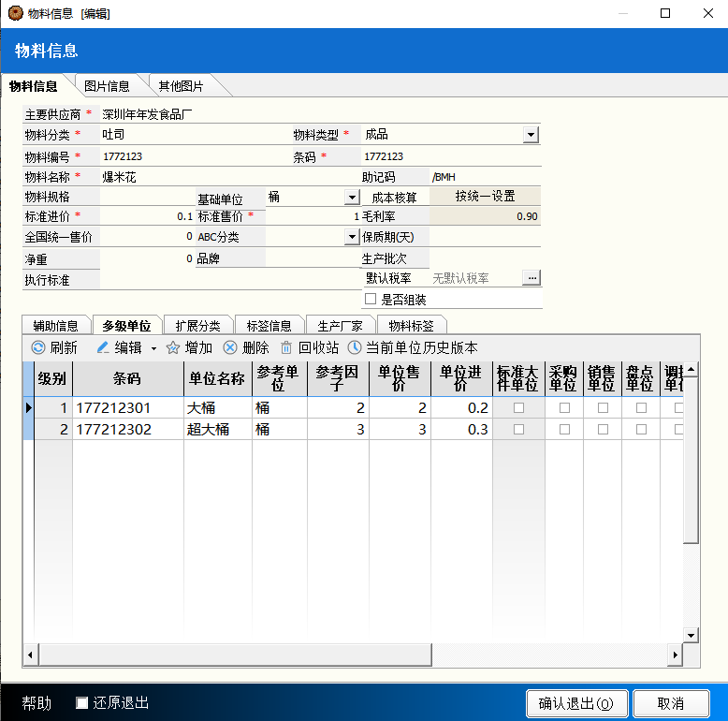Tick 销售单位 checkbox for 大桶 row
Viewport: 728px width, 721px height.
[603, 408]
